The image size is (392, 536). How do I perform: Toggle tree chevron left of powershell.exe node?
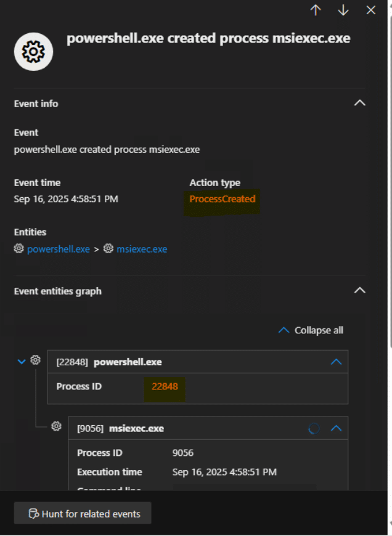(x=22, y=361)
